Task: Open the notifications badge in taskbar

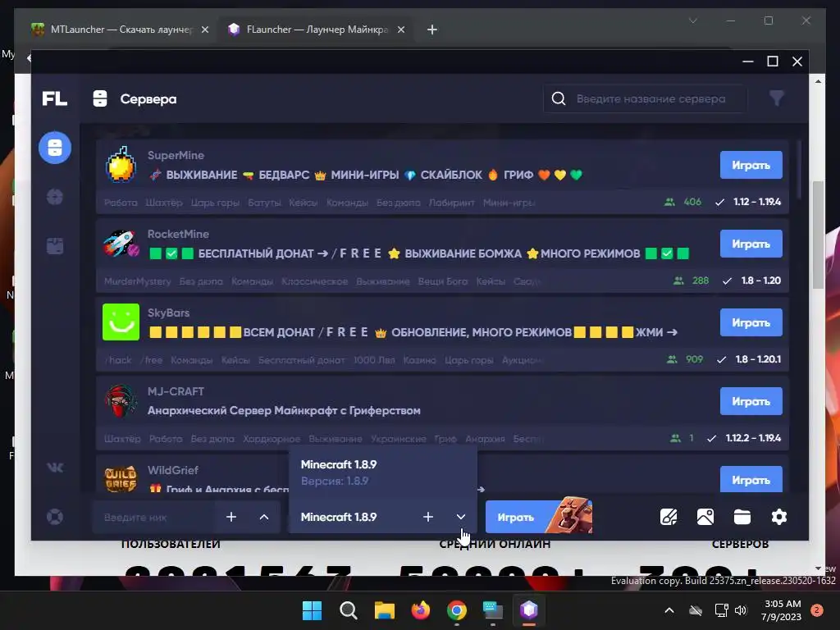Action: pyautogui.click(x=817, y=609)
